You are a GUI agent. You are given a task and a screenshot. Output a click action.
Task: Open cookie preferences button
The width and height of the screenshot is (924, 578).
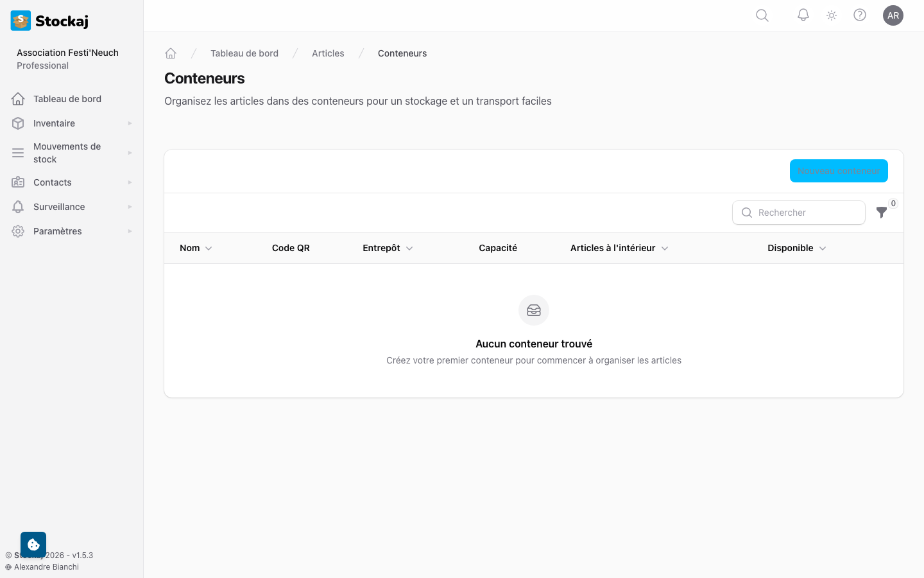pos(33,545)
